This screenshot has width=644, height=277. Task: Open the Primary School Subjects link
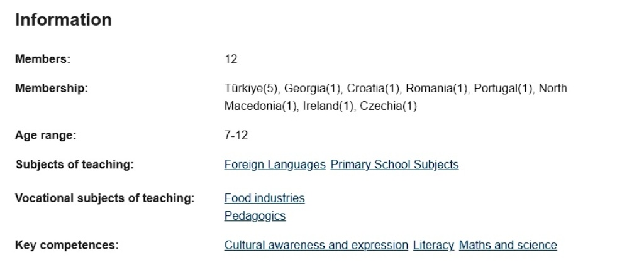394,165
